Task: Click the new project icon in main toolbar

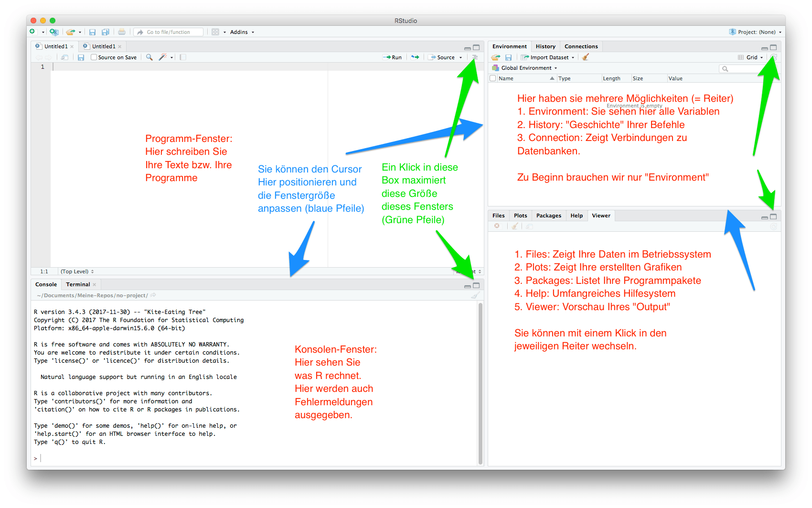Action: 54,32
